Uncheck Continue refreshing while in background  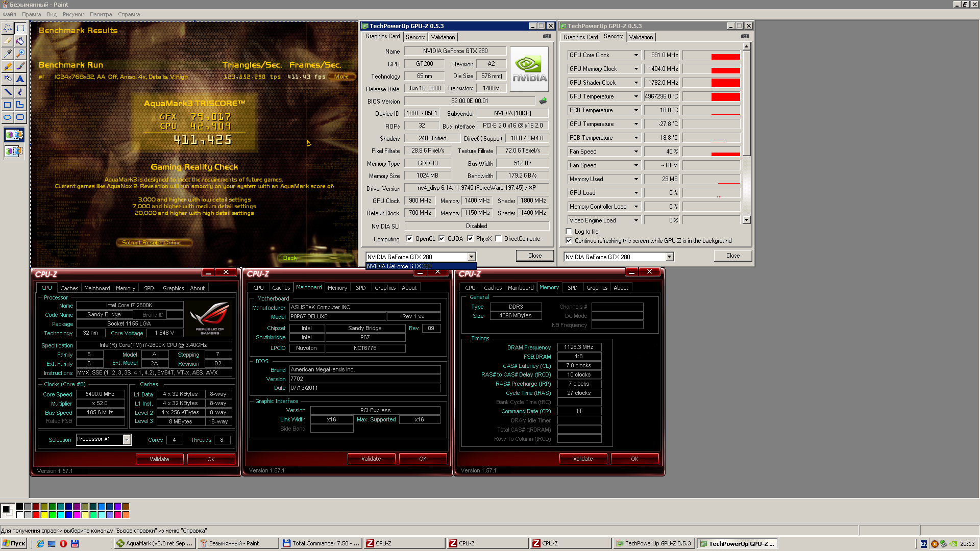(569, 240)
